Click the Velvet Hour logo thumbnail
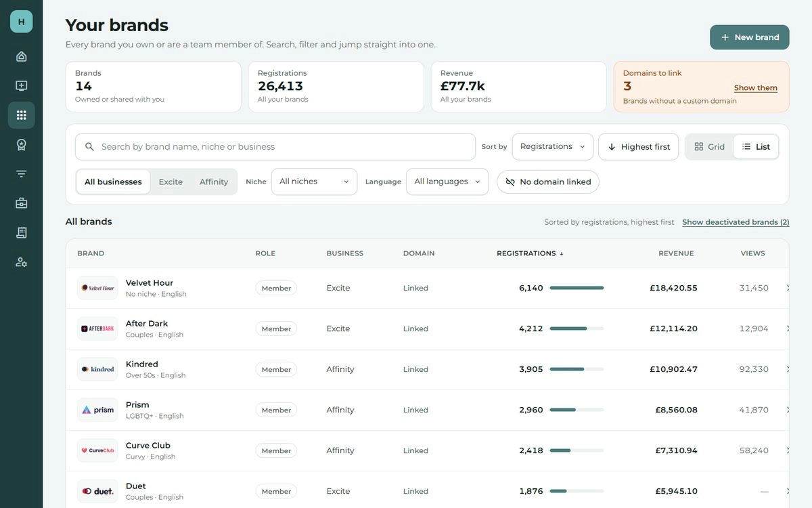 coord(97,288)
